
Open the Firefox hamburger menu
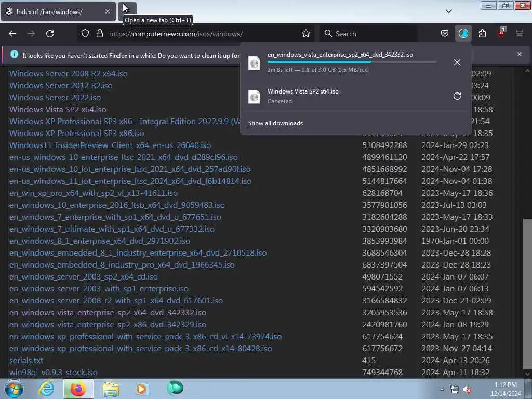[x=520, y=33]
